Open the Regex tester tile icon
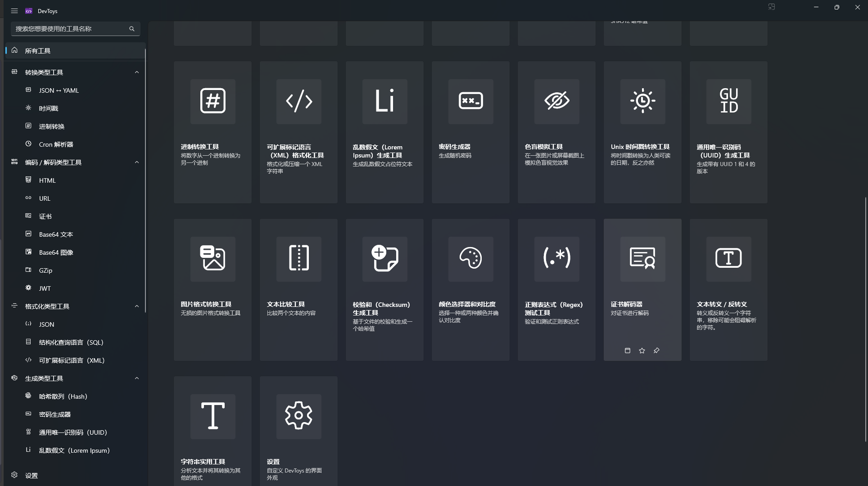The image size is (868, 486). 556,259
